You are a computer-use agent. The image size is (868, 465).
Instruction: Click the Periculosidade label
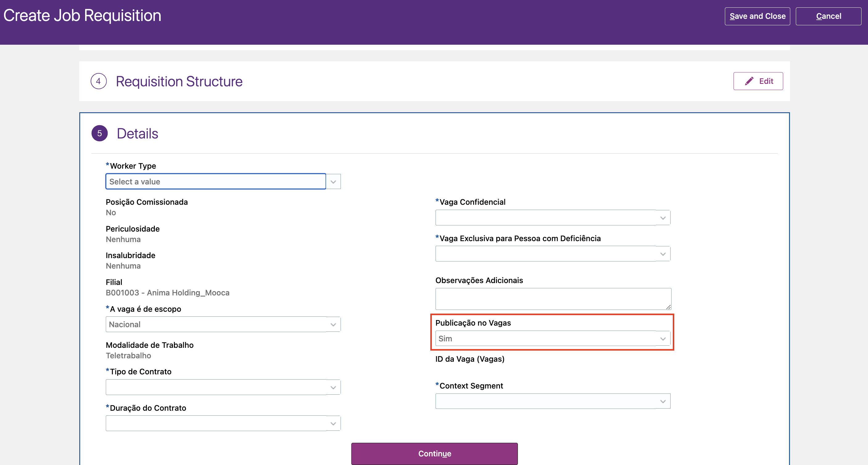[132, 229]
